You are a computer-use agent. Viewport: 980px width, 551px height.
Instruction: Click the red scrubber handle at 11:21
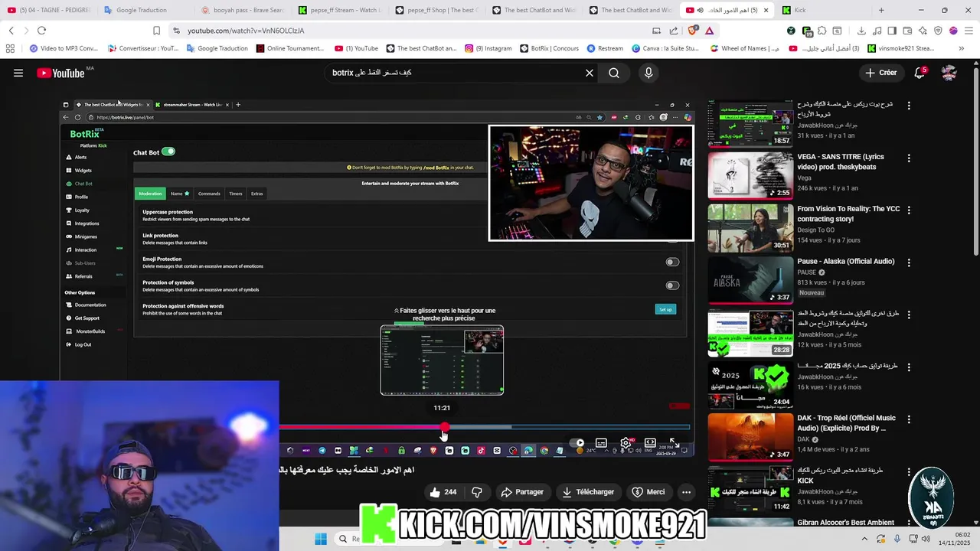tap(444, 427)
